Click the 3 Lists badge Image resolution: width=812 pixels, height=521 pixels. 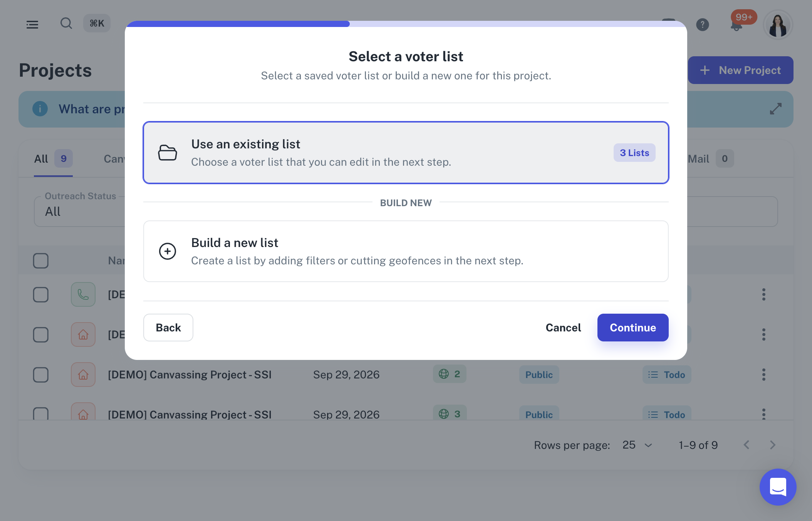point(634,153)
